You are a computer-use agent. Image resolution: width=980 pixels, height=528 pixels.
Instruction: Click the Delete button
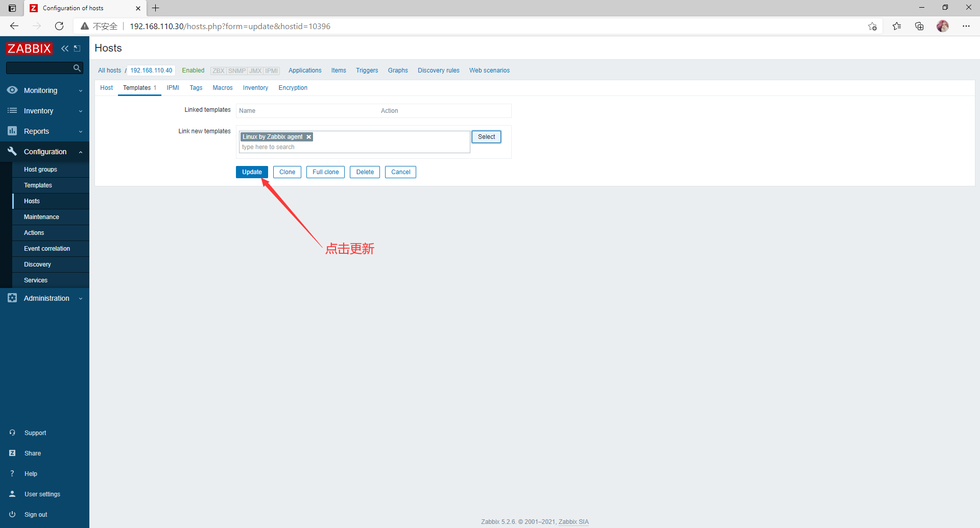click(x=365, y=172)
